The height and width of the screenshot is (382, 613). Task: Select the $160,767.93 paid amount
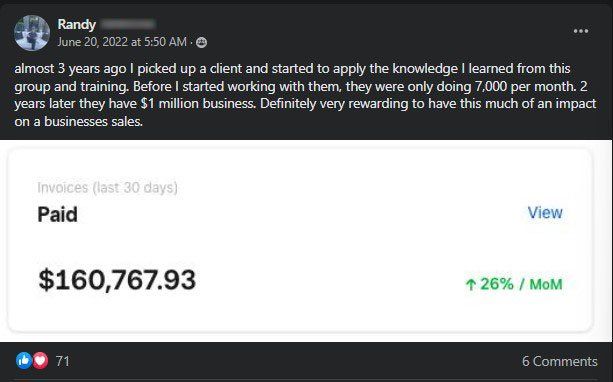[x=117, y=280]
